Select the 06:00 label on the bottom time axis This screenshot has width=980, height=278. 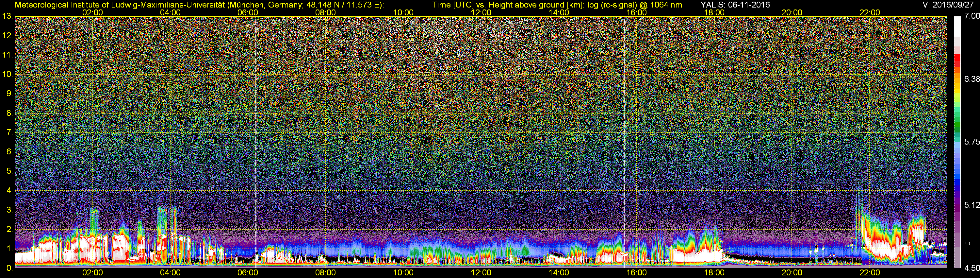click(x=248, y=273)
